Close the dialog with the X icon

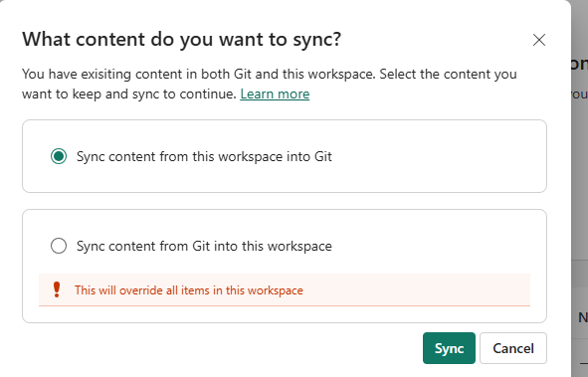click(x=539, y=40)
